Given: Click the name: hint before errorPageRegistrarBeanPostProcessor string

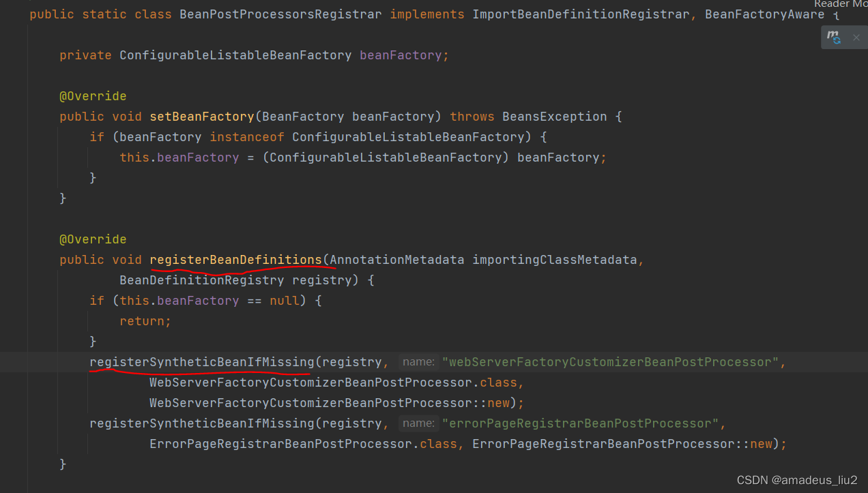Looking at the screenshot, I should pos(418,423).
